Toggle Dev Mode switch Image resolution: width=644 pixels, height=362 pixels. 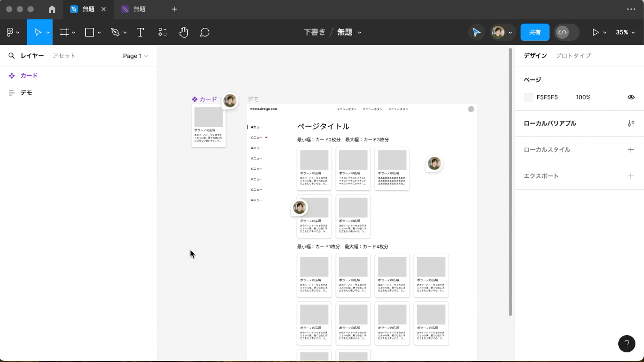[x=566, y=32]
